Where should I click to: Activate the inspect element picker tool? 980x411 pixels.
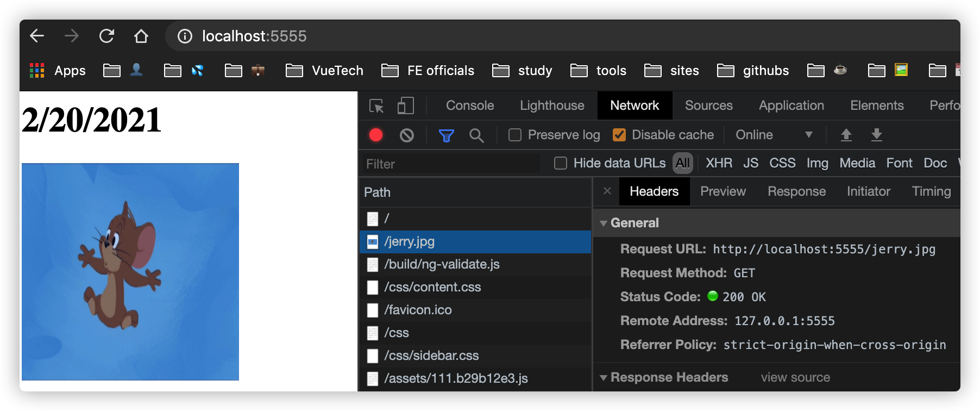[376, 105]
